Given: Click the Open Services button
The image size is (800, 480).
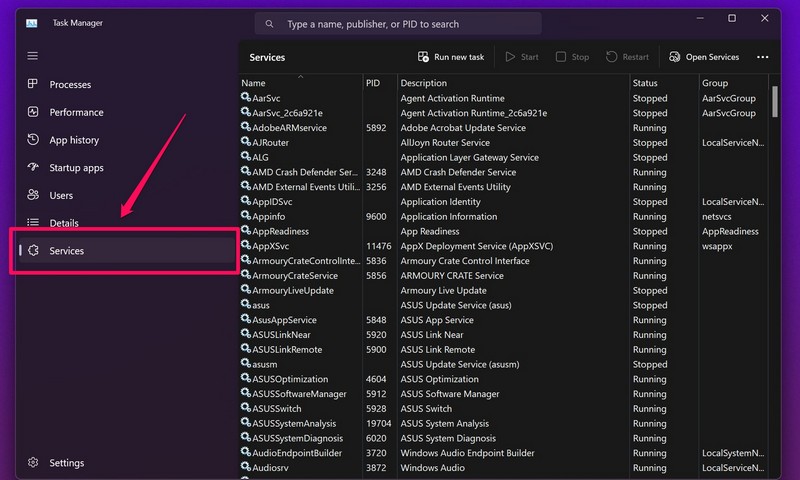Looking at the screenshot, I should pyautogui.click(x=704, y=57).
